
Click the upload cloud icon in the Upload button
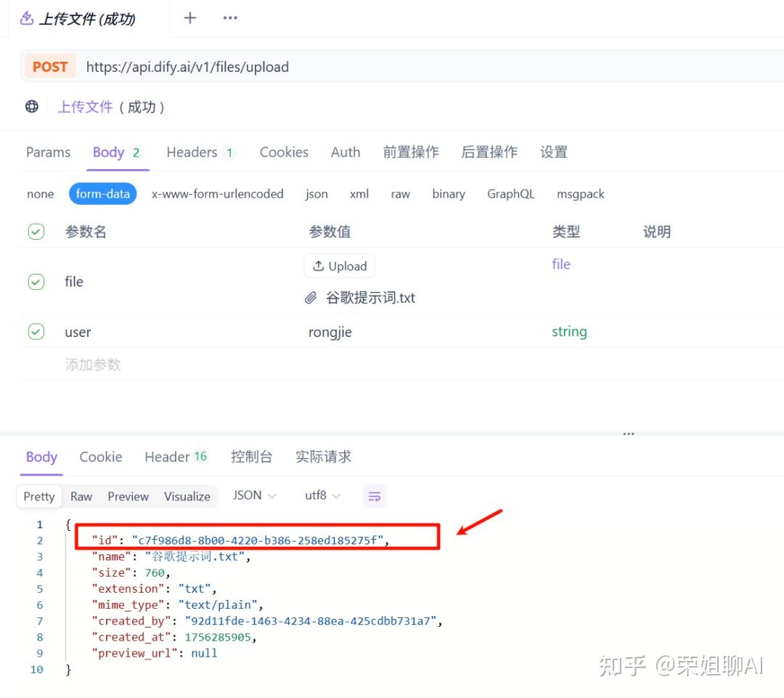[317, 266]
